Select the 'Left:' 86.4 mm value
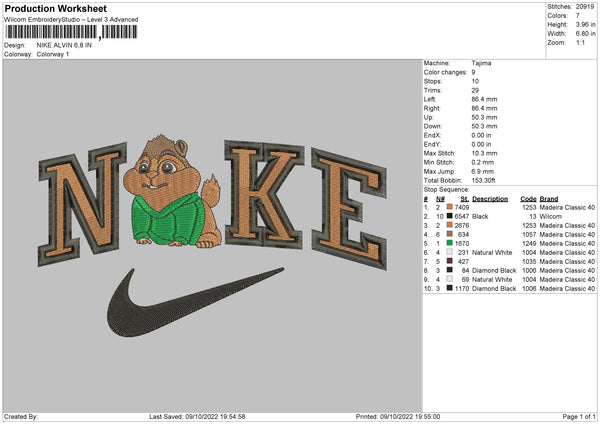Screen dimensions: 600x424 point(484,99)
